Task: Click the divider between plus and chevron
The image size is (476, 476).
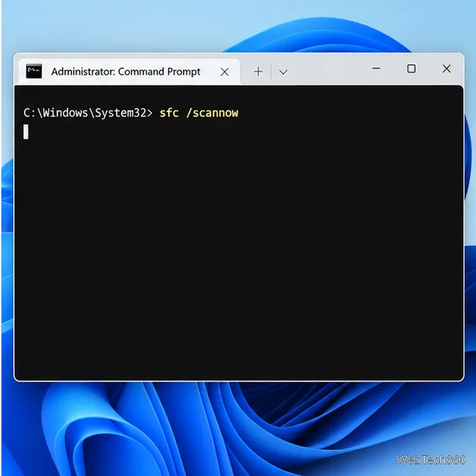Action: point(271,72)
